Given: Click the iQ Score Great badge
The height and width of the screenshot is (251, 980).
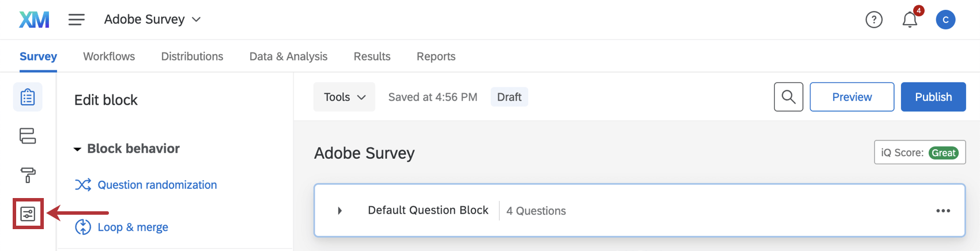Looking at the screenshot, I should click(x=944, y=153).
